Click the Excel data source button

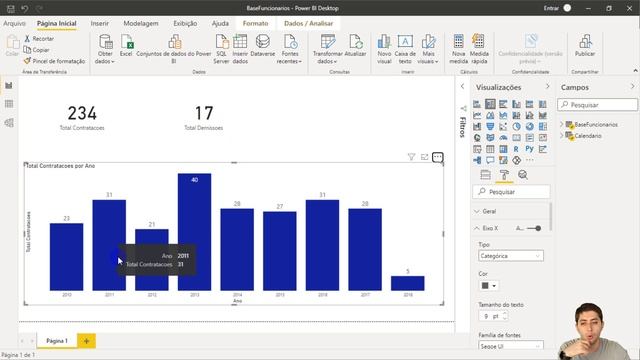pyautogui.click(x=126, y=46)
